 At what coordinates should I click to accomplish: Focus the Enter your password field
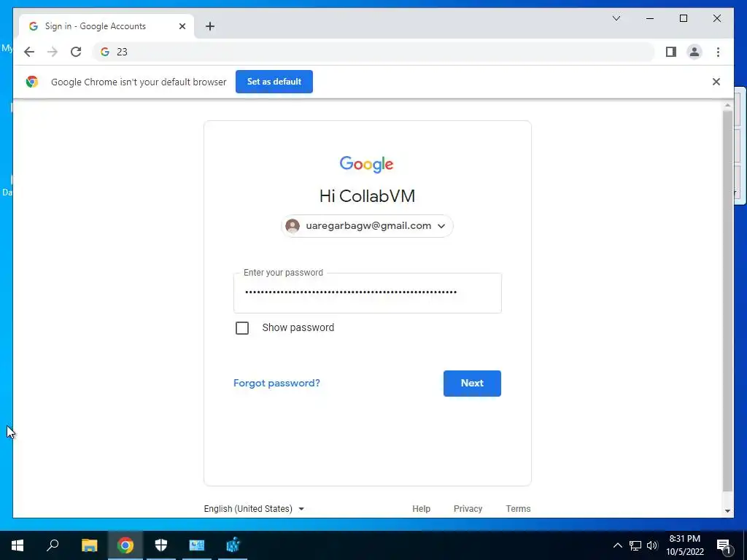(x=368, y=293)
